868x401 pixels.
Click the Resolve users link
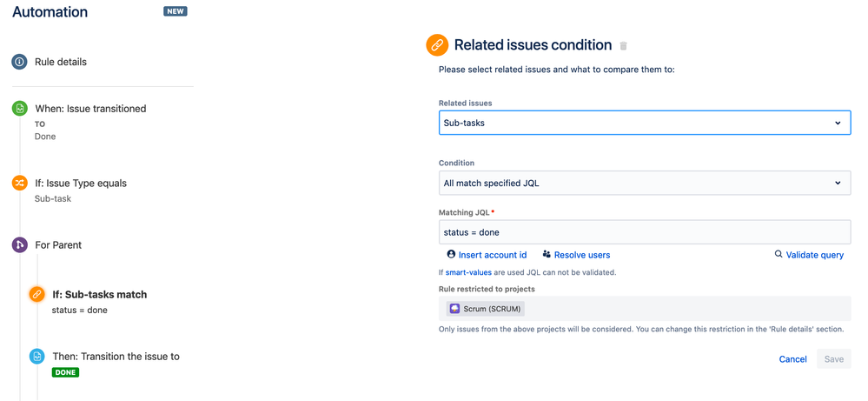pos(581,255)
